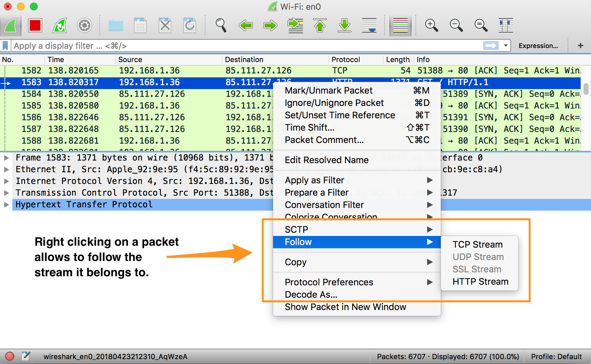Save the capture file icon
This screenshot has width=591, height=364.
140,25
